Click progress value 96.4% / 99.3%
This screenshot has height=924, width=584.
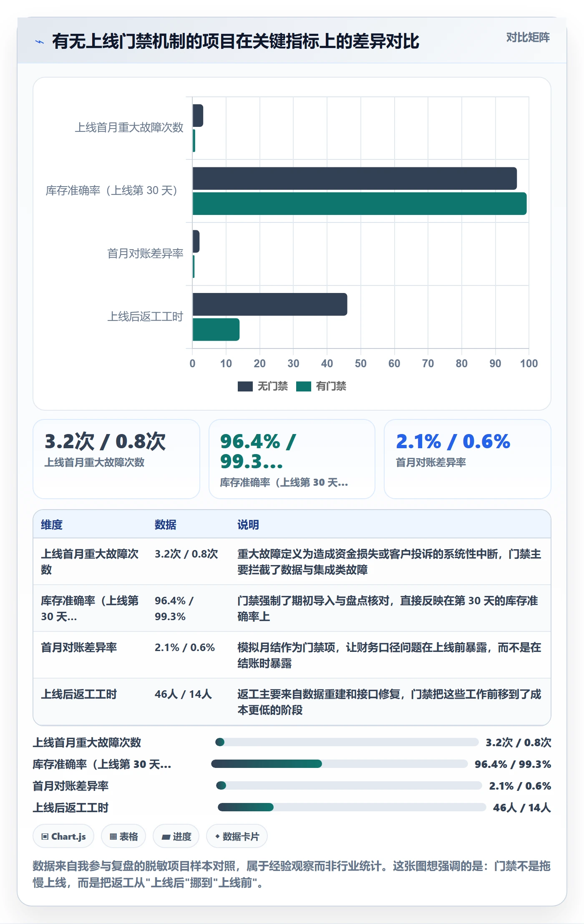(513, 764)
